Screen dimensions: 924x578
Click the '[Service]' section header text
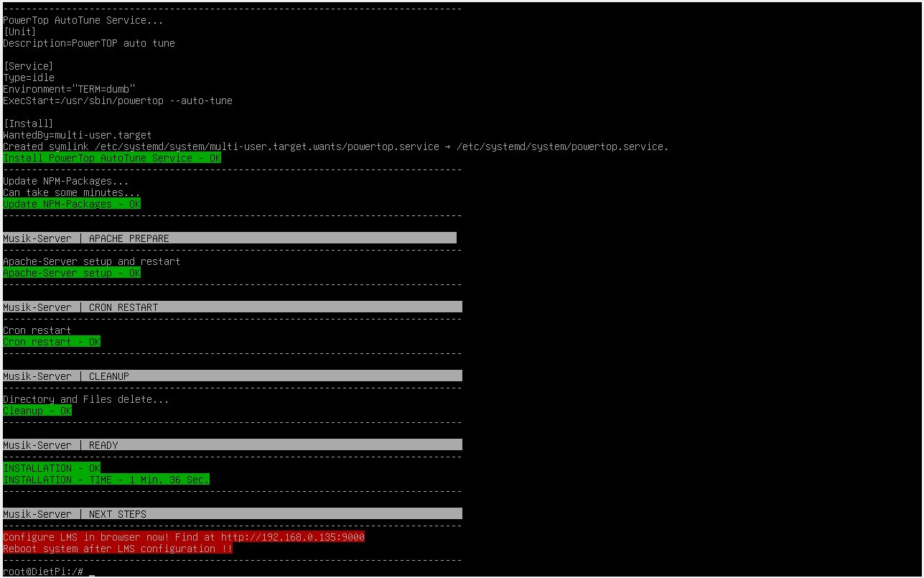pos(28,66)
